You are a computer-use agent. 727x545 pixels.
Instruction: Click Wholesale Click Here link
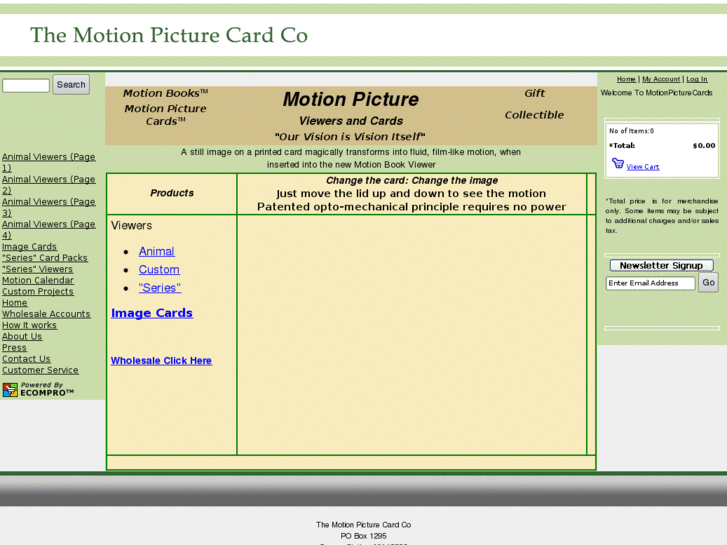coord(161,360)
